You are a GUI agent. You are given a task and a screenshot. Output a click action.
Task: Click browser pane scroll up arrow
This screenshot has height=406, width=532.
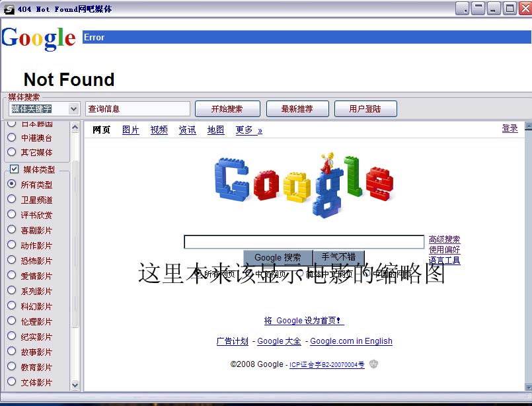(528, 126)
